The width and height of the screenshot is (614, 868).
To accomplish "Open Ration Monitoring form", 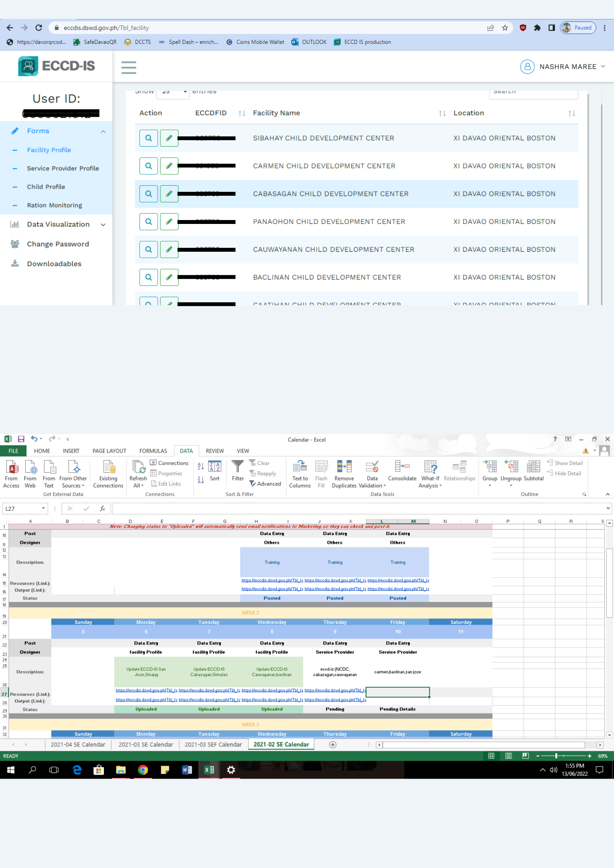I will pyautogui.click(x=55, y=205).
